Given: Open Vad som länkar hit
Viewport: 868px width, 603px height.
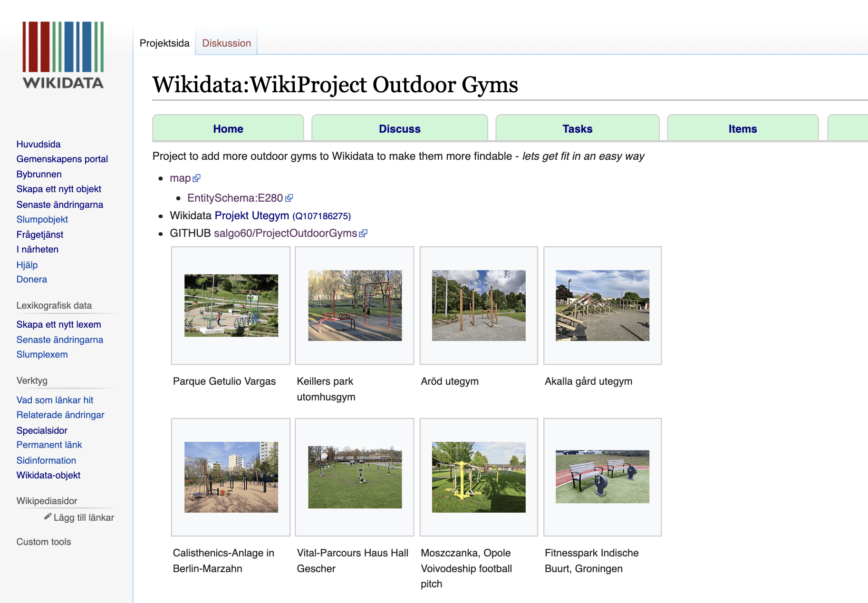Looking at the screenshot, I should tap(55, 400).
